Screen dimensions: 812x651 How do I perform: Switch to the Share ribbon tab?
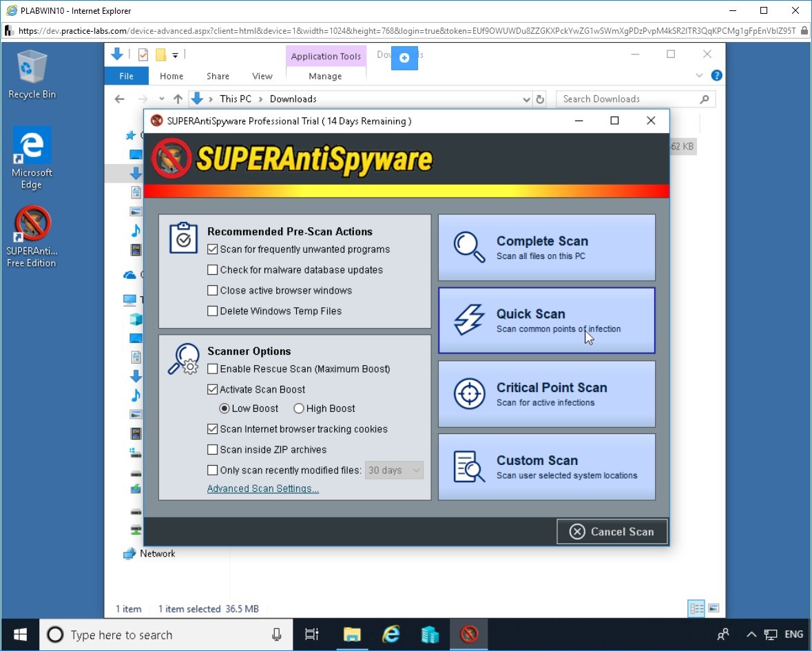pos(218,76)
